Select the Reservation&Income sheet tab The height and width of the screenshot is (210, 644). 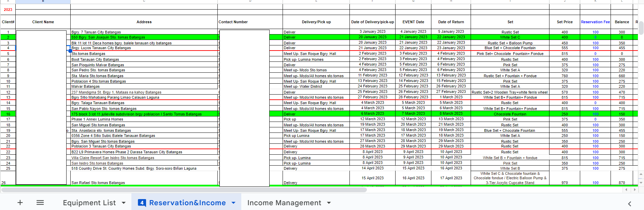tap(187, 203)
